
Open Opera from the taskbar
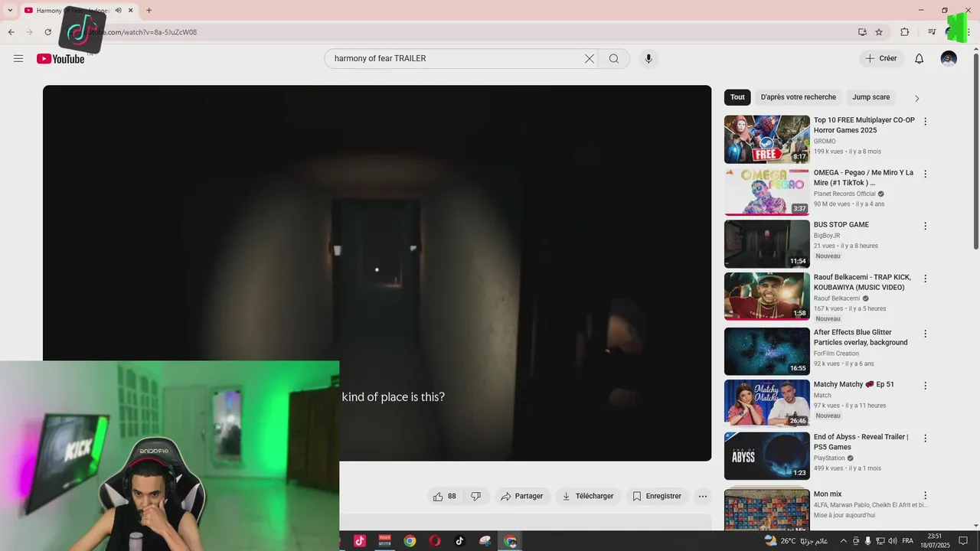pyautogui.click(x=435, y=541)
